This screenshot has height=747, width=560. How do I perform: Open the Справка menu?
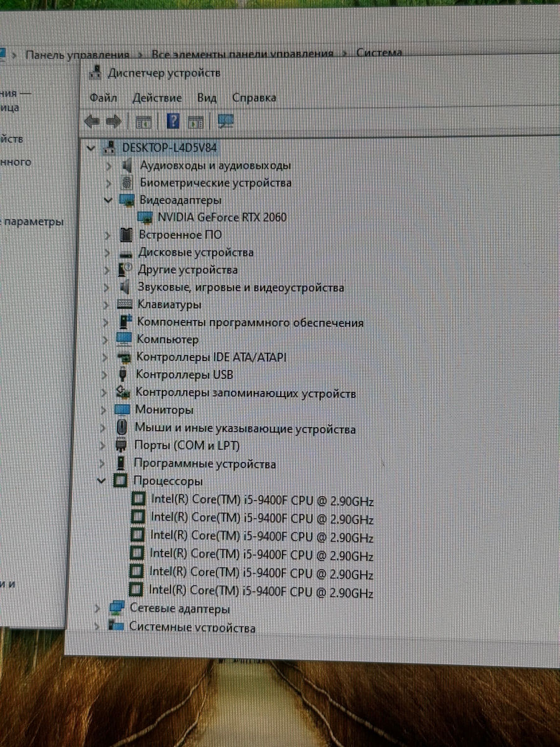point(254,98)
